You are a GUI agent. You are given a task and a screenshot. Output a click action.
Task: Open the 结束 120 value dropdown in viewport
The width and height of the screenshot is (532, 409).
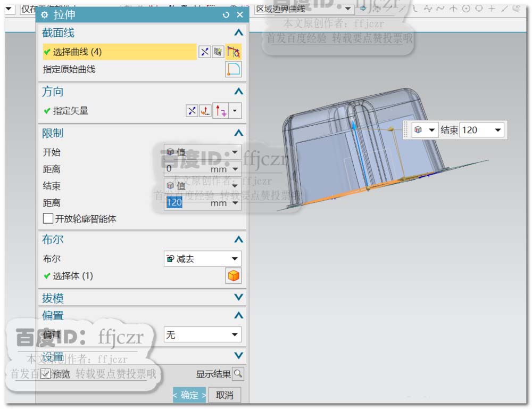498,130
